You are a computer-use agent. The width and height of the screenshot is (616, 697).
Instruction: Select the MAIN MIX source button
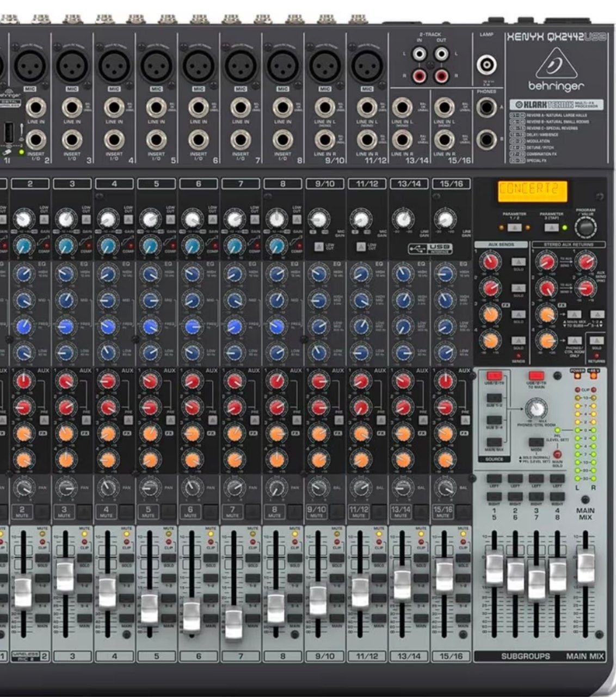[x=494, y=442]
